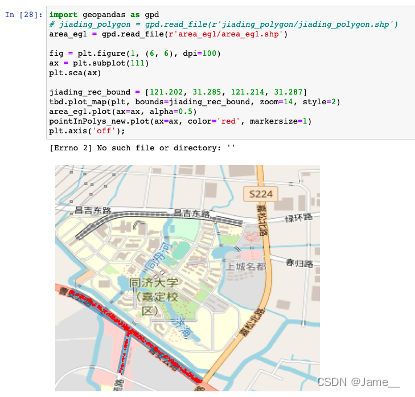The width and height of the screenshot is (415, 397).
Task: Click the commented jiading_polygon read_file line
Action: point(223,24)
